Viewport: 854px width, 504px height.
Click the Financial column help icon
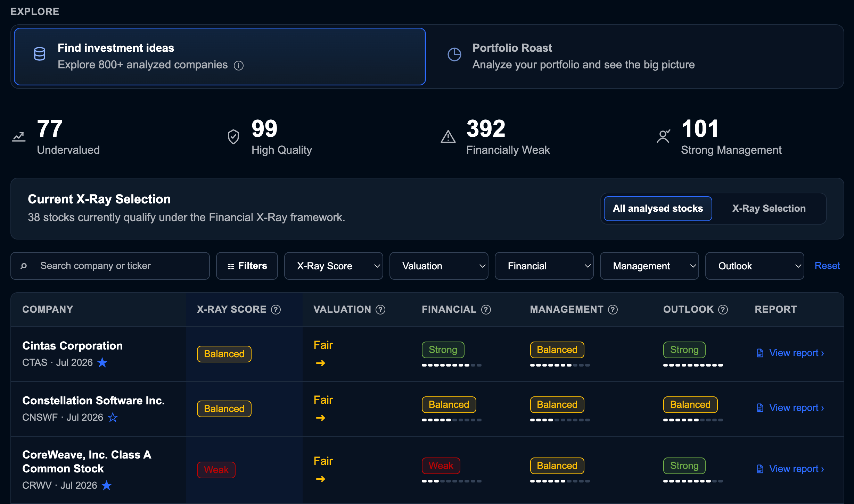(486, 309)
